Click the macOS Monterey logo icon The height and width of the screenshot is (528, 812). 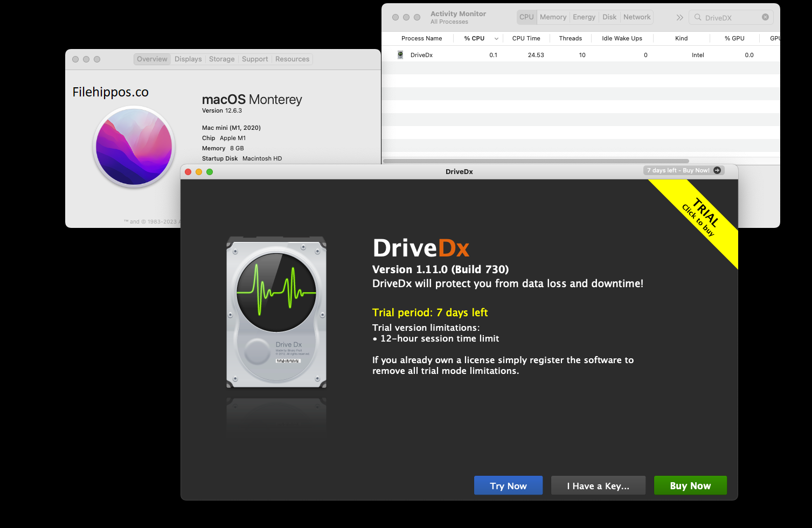134,147
